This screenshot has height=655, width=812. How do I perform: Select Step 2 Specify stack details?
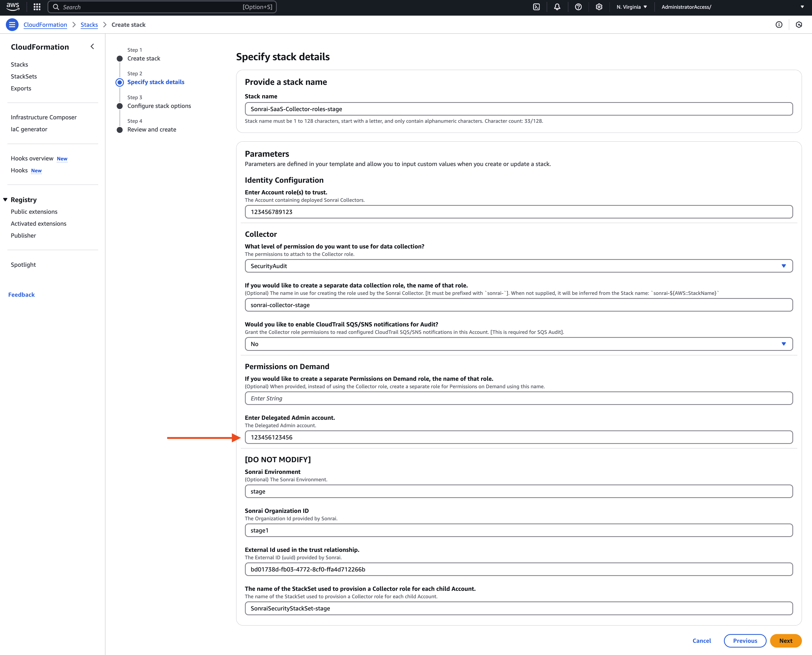pos(156,82)
